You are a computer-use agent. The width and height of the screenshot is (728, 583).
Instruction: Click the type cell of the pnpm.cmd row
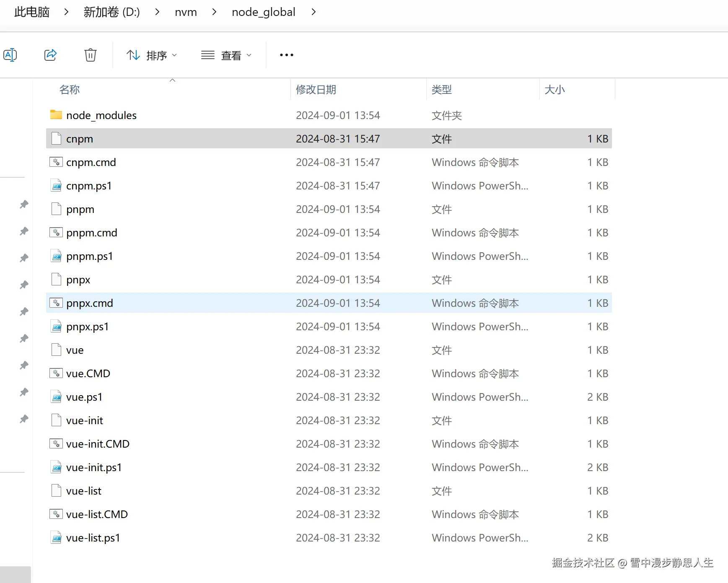pos(475,233)
